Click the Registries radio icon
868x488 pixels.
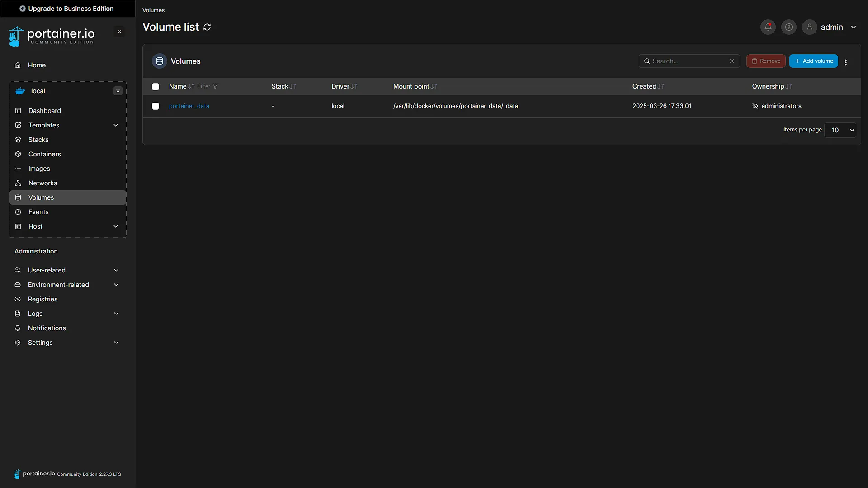pyautogui.click(x=18, y=299)
